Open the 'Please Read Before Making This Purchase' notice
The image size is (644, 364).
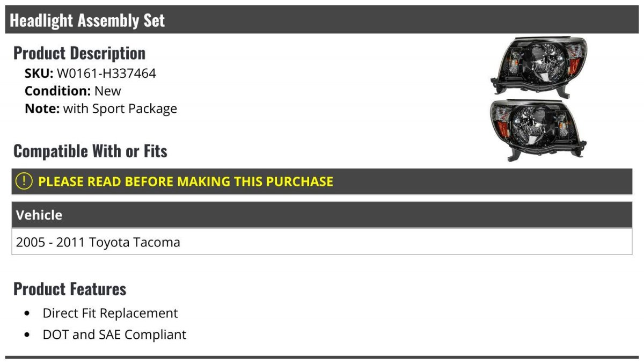click(186, 181)
